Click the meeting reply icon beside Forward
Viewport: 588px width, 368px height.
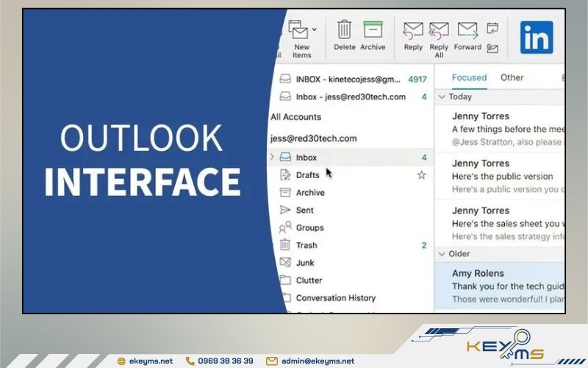click(492, 28)
